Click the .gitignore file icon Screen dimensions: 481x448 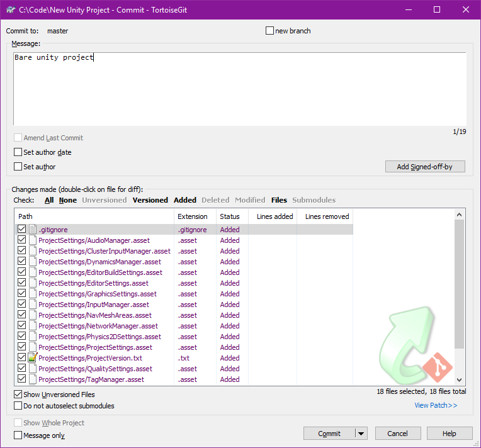click(x=33, y=230)
